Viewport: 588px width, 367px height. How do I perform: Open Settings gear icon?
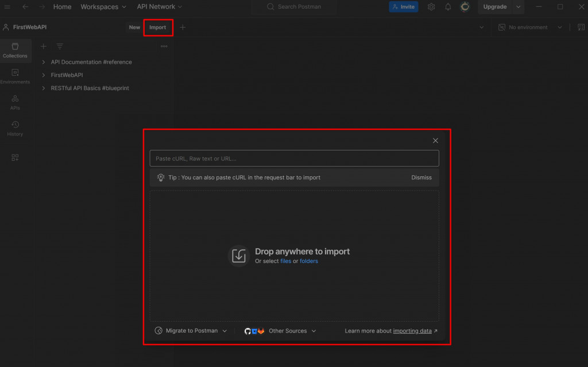coord(431,7)
